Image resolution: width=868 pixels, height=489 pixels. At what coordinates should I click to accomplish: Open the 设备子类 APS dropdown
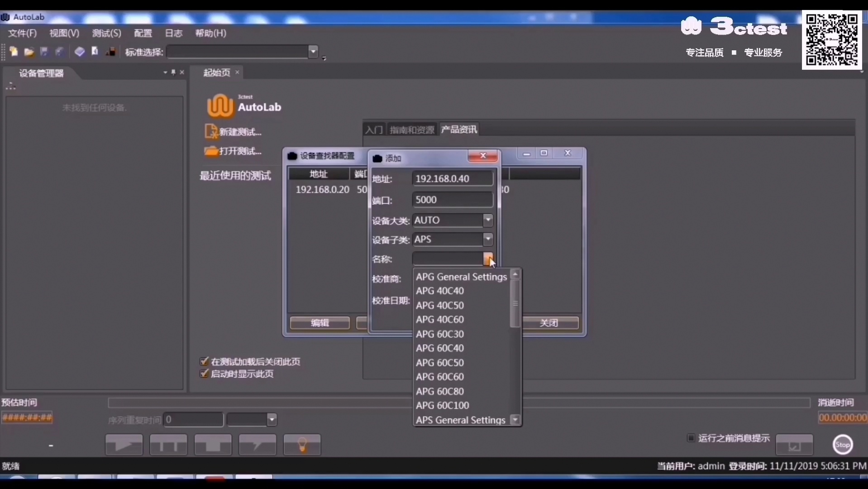[487, 239]
